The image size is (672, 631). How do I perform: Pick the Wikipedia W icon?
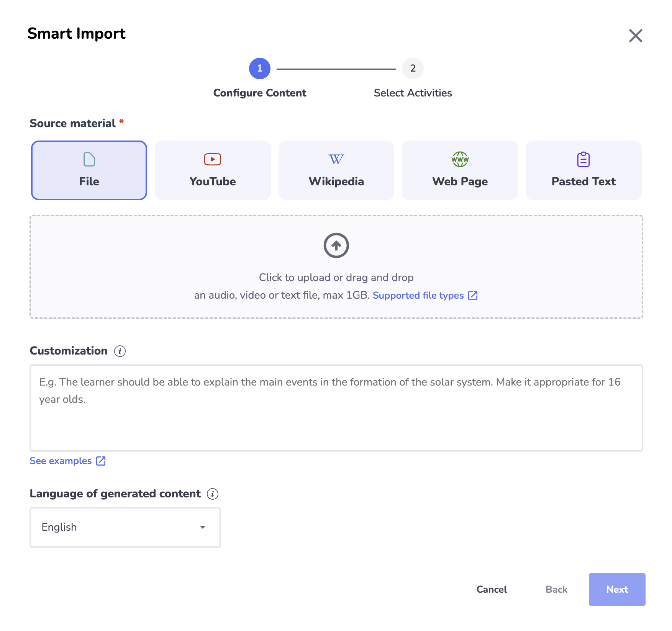(336, 159)
